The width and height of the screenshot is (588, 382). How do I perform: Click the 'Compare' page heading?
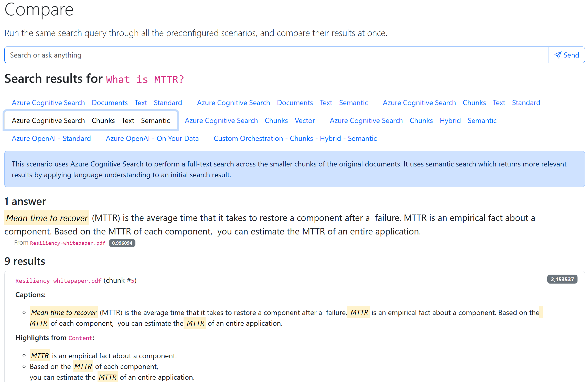click(x=39, y=9)
